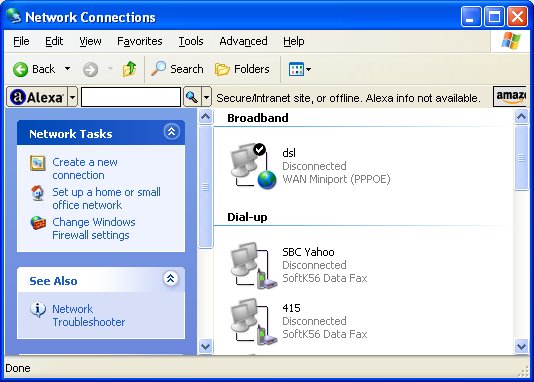Click the green Back arrow icon
Screen dimensions: 534x382
click(x=20, y=69)
